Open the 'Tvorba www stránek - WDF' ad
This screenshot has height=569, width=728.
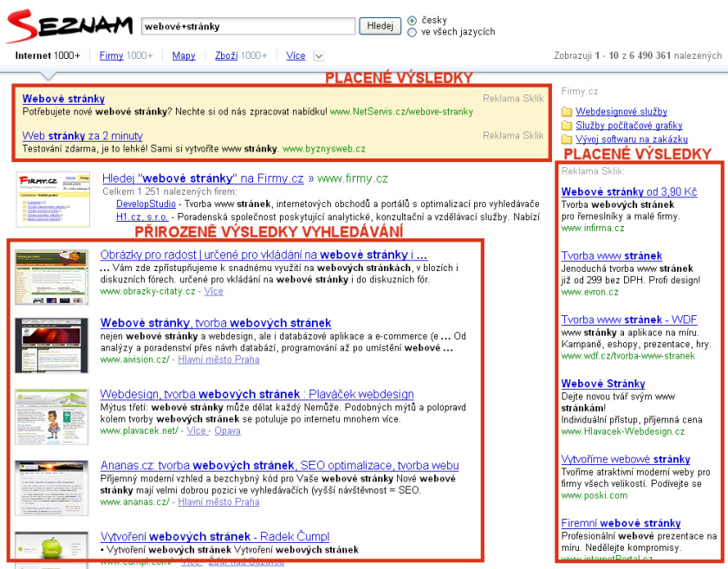pyautogui.click(x=629, y=320)
